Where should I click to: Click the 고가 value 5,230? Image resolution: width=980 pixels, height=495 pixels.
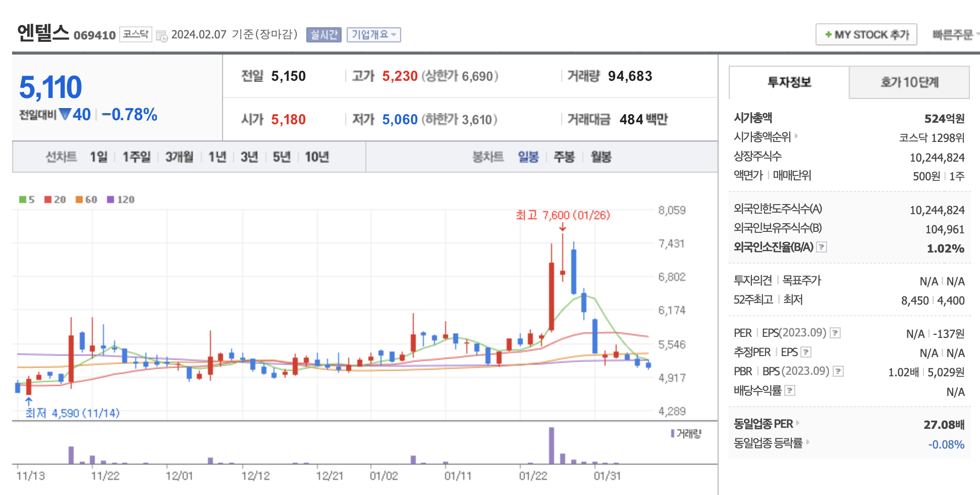click(x=400, y=76)
